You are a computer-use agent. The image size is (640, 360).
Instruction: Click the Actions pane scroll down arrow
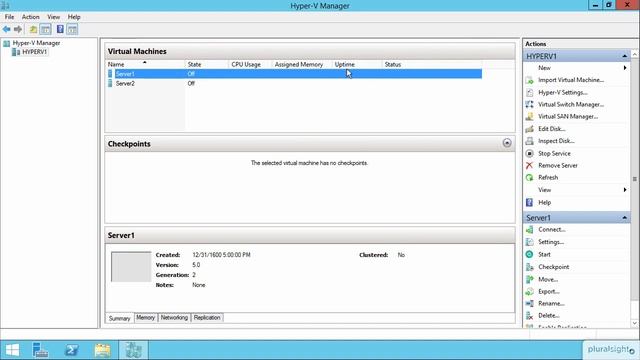(x=635, y=323)
